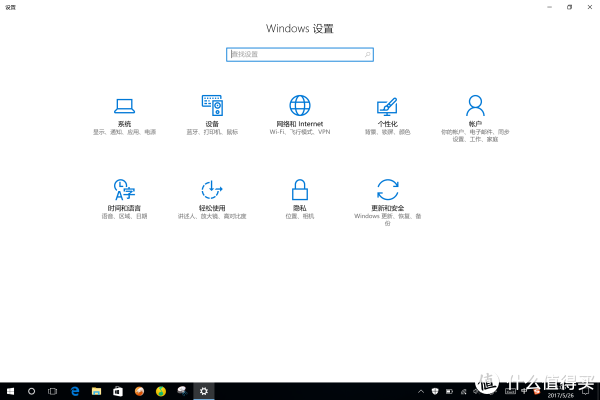This screenshot has height=400, width=600.
Task: Open the shield security tray icon
Action: click(435, 391)
